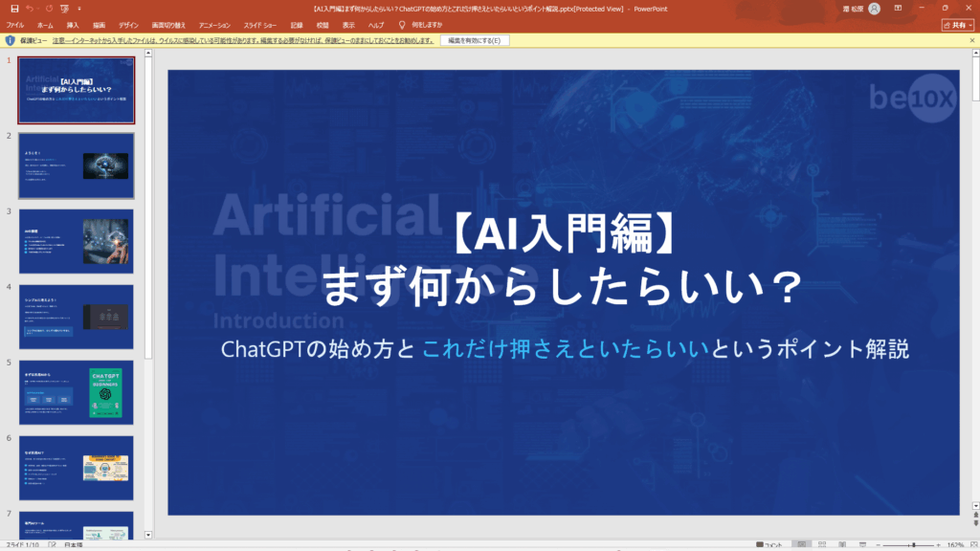
Task: Click the user account avatar icon
Action: point(875,9)
